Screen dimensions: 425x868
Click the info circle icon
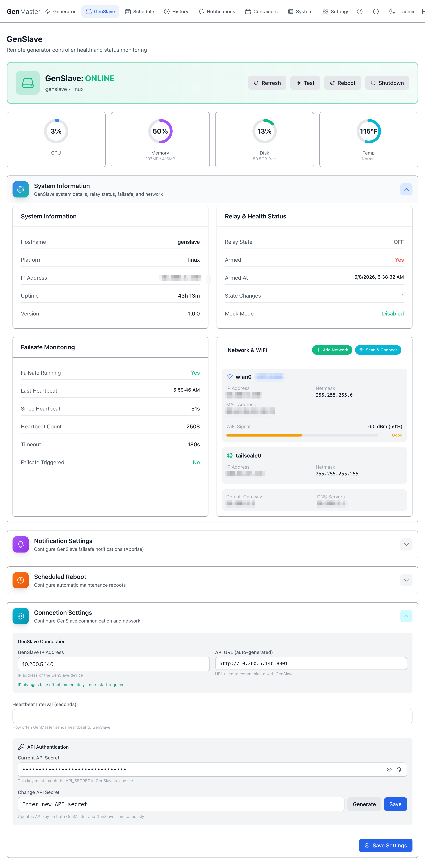click(x=376, y=11)
